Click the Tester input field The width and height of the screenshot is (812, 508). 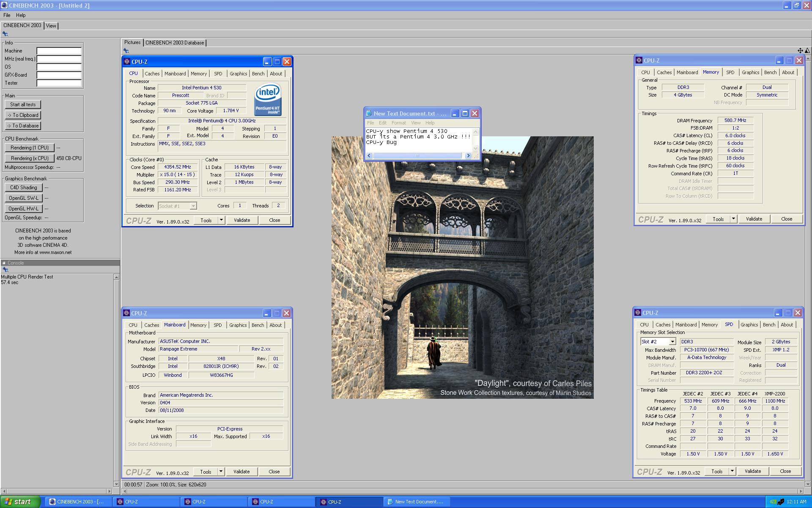[x=59, y=83]
